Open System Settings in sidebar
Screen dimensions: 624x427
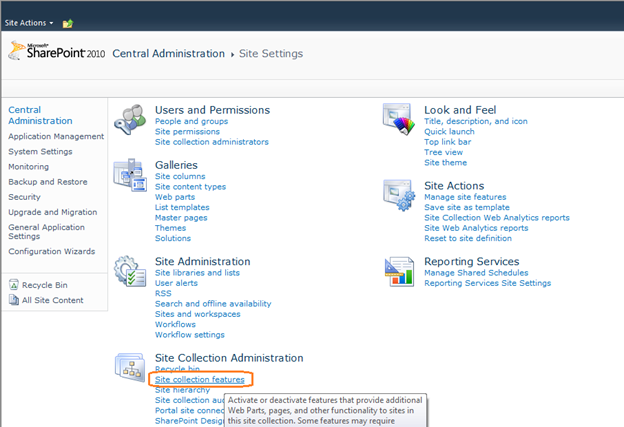point(40,151)
